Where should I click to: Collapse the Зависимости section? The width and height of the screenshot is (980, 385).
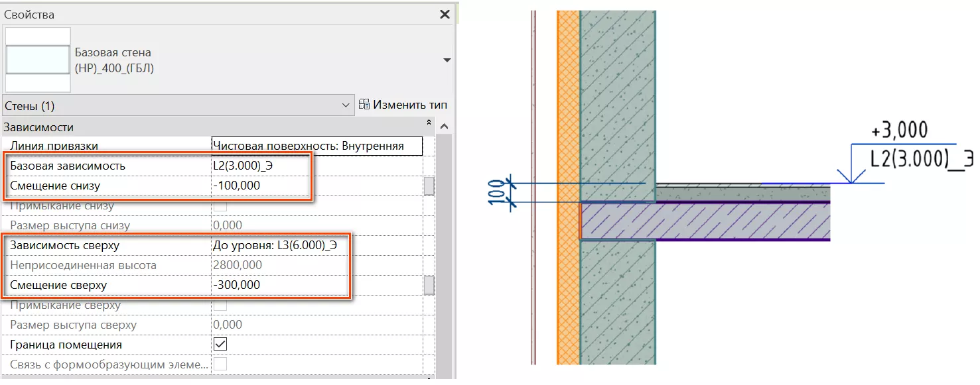(429, 124)
